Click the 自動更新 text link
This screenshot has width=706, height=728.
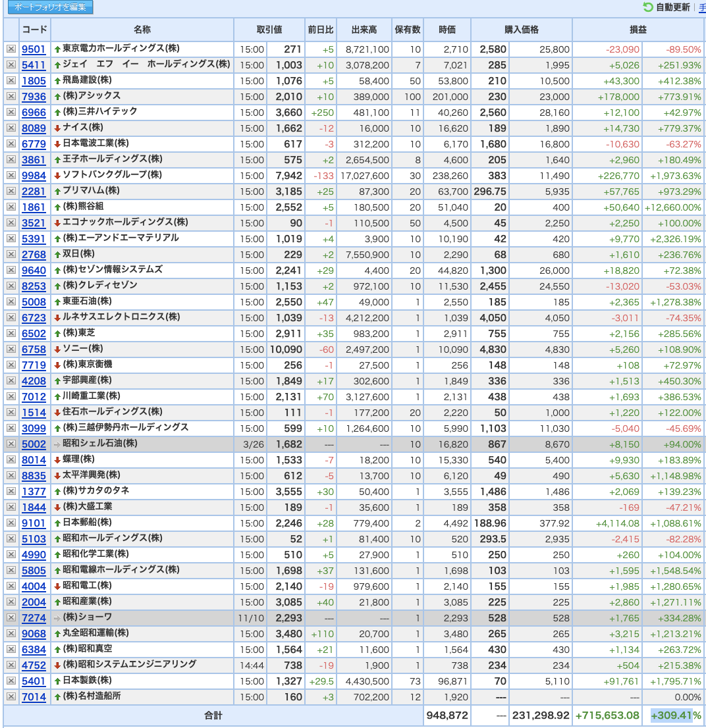tap(672, 7)
